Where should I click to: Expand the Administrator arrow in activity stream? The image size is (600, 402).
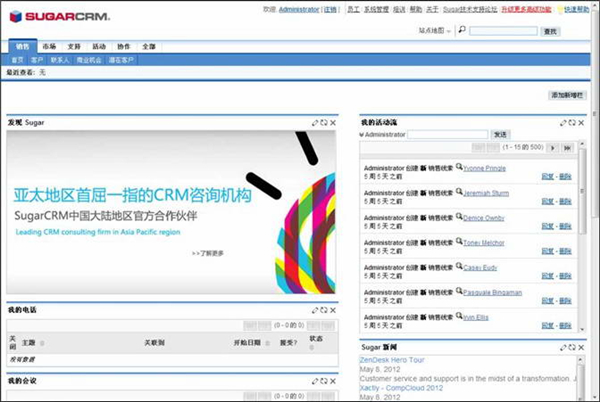click(x=362, y=134)
